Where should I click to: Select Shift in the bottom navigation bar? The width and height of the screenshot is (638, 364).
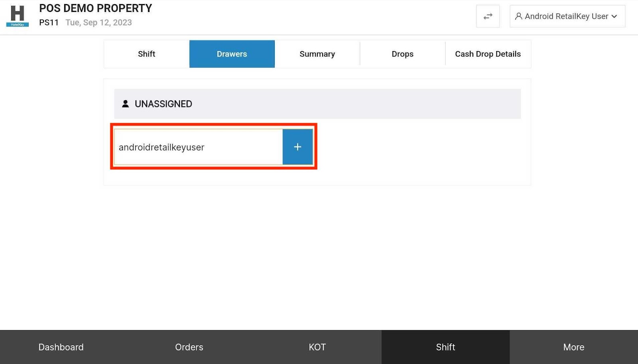tap(445, 347)
